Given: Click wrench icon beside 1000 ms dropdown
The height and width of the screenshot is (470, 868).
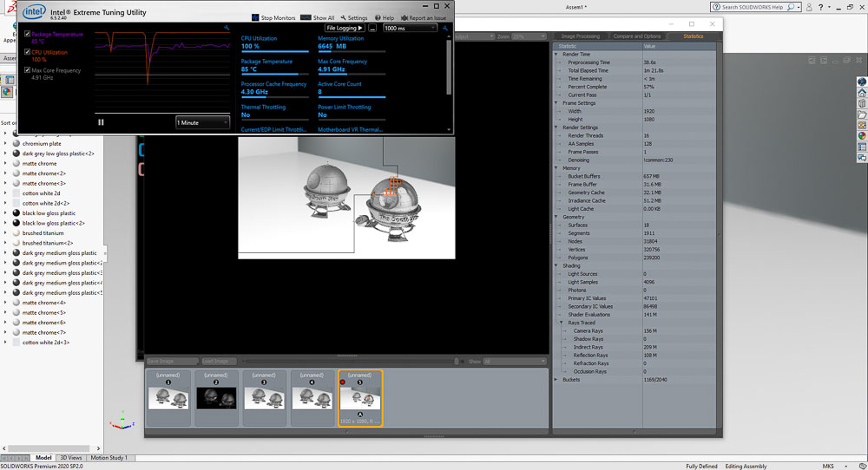Looking at the screenshot, I should (444, 29).
